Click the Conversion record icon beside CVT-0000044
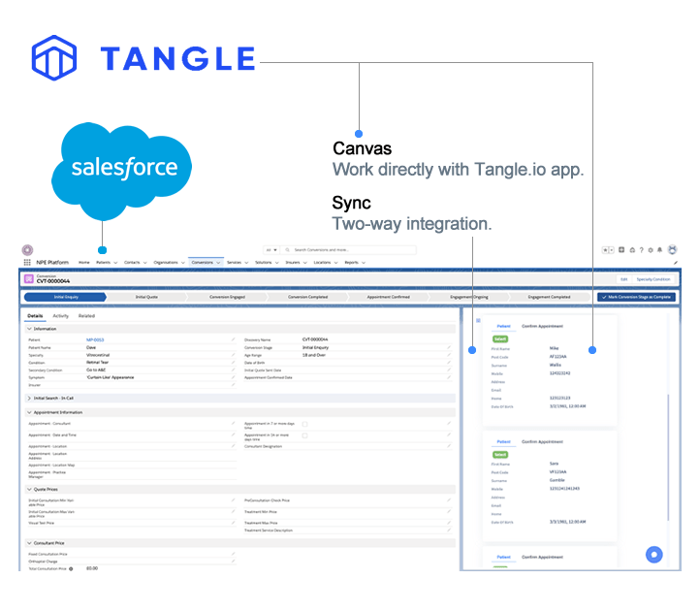The image size is (700, 611). click(x=29, y=279)
